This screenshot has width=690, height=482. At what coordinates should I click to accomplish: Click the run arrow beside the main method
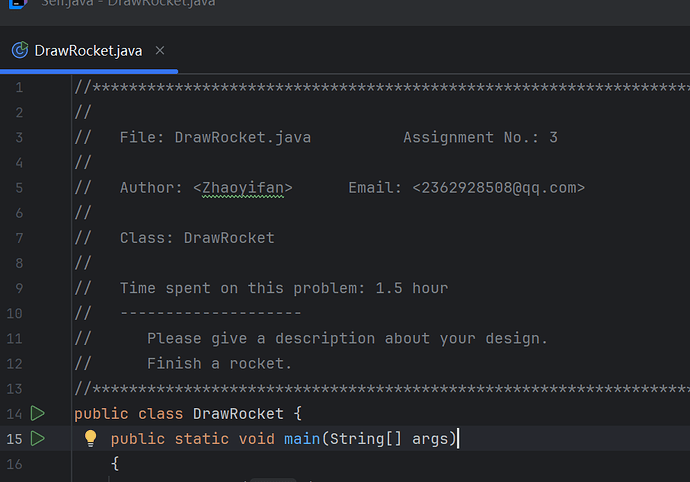38,438
